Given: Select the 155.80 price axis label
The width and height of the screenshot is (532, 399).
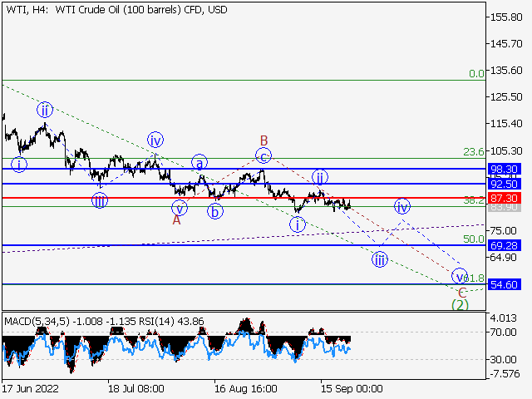Looking at the screenshot, I should tap(506, 17).
